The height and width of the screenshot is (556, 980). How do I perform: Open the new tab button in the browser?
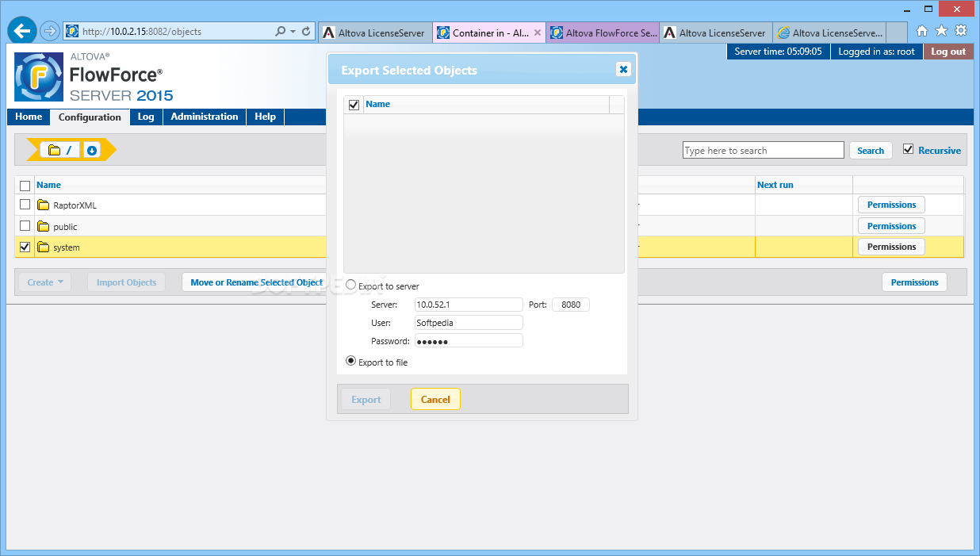click(x=897, y=33)
